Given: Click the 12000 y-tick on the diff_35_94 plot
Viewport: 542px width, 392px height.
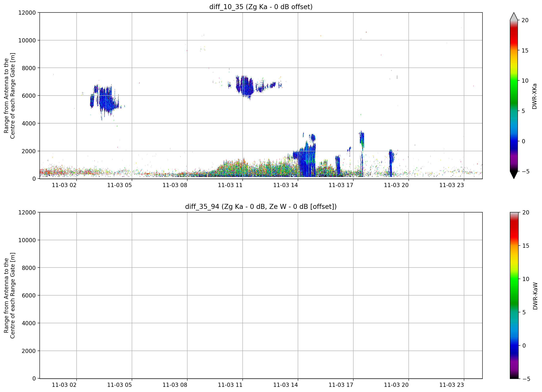Looking at the screenshot, I should (x=27, y=212).
